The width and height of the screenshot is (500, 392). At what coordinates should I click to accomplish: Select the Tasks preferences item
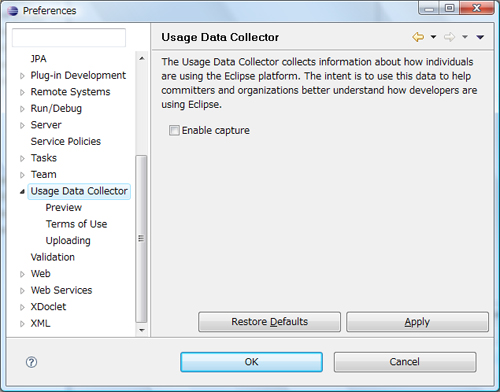(x=44, y=158)
